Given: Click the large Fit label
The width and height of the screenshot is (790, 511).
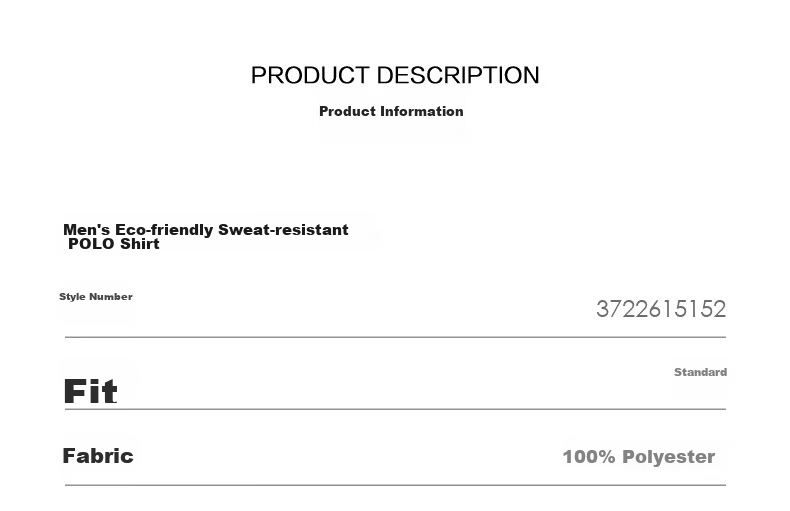Looking at the screenshot, I should pos(90,392).
